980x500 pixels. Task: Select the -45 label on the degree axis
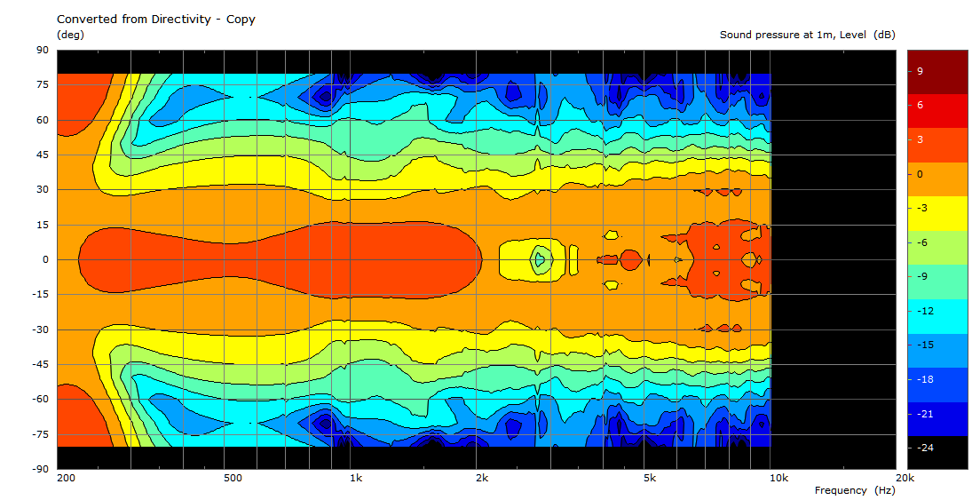(x=40, y=364)
